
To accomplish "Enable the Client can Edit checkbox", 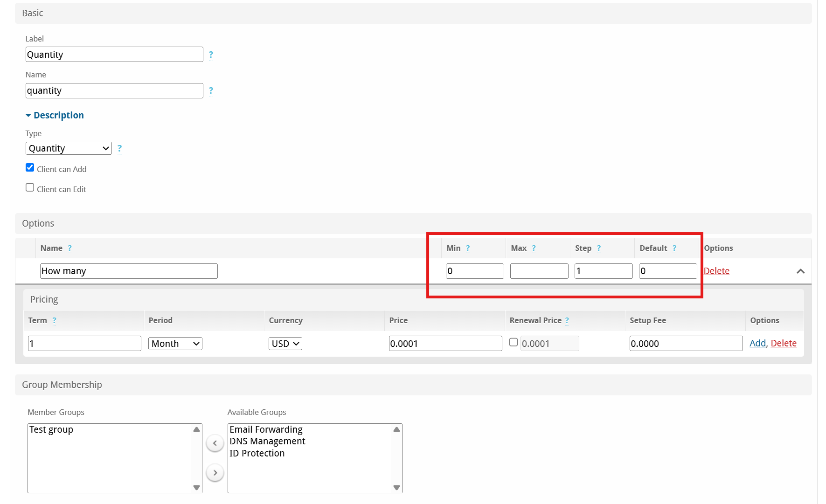I will coord(30,187).
